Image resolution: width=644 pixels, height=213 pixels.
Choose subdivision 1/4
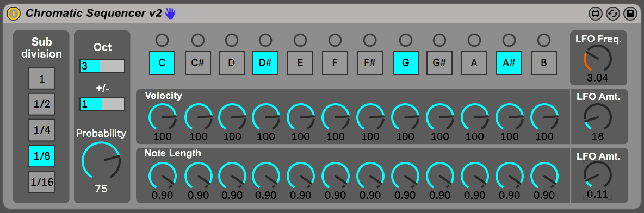click(x=41, y=130)
